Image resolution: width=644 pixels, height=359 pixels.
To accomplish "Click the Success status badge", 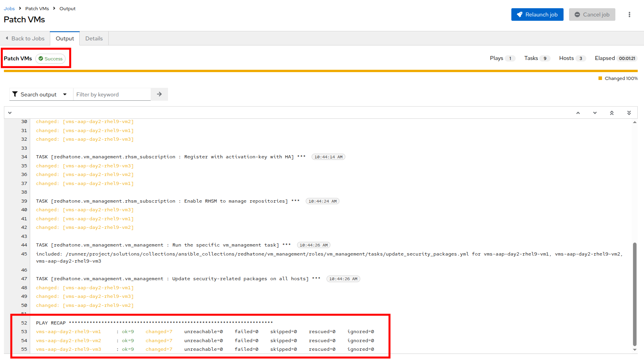I will (x=51, y=59).
